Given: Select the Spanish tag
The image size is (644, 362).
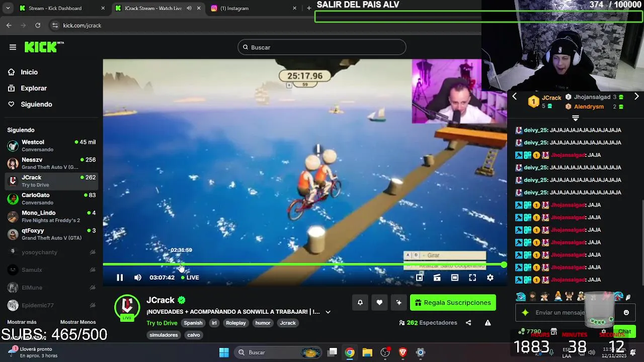Looking at the screenshot, I should 193,323.
